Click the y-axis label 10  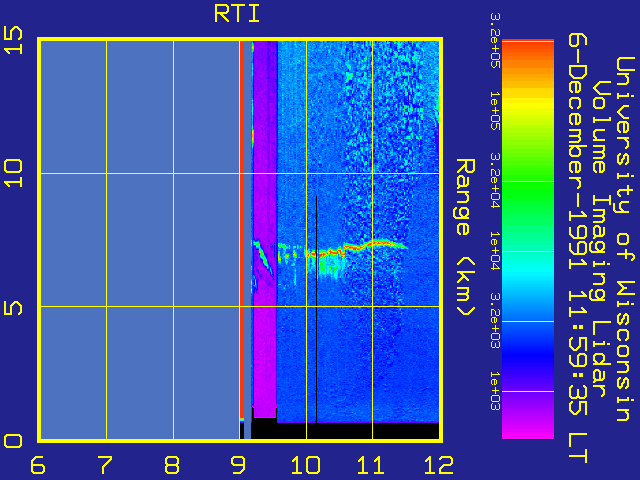tap(13, 173)
